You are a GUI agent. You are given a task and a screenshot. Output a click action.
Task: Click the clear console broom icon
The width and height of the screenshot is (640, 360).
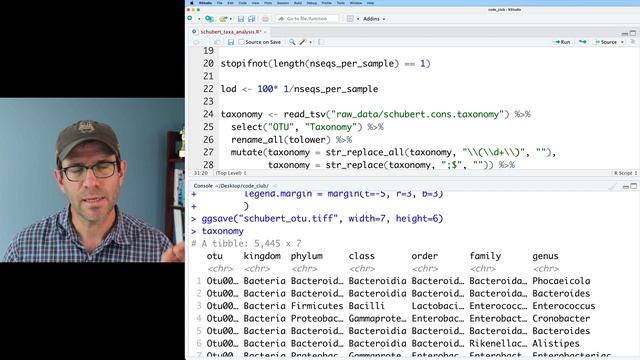click(x=611, y=187)
